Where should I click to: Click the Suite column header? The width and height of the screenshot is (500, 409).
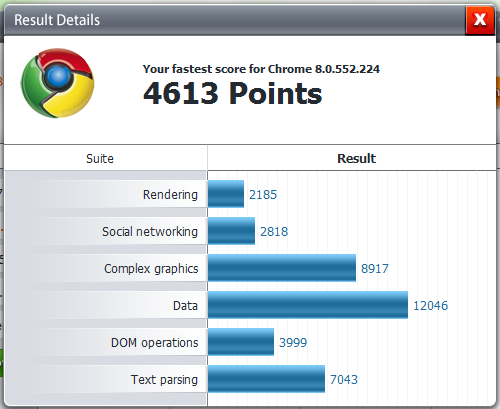click(x=100, y=158)
